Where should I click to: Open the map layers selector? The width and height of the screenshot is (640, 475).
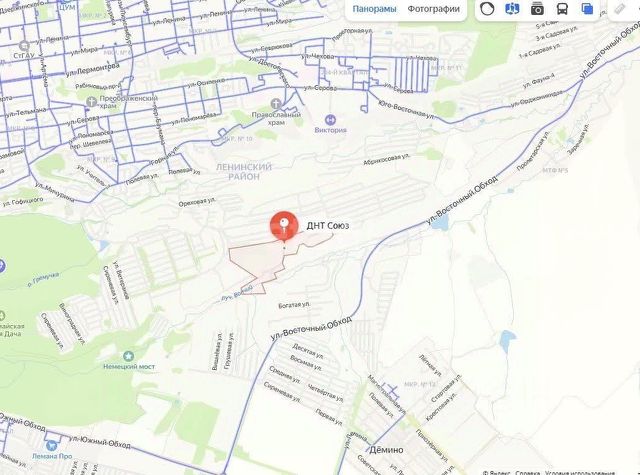point(587,9)
